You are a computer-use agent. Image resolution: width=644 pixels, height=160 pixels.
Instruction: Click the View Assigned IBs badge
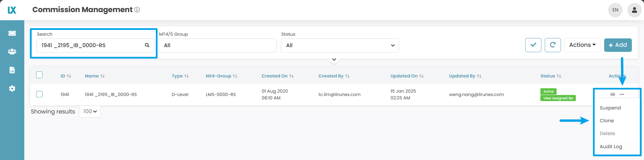(x=558, y=98)
